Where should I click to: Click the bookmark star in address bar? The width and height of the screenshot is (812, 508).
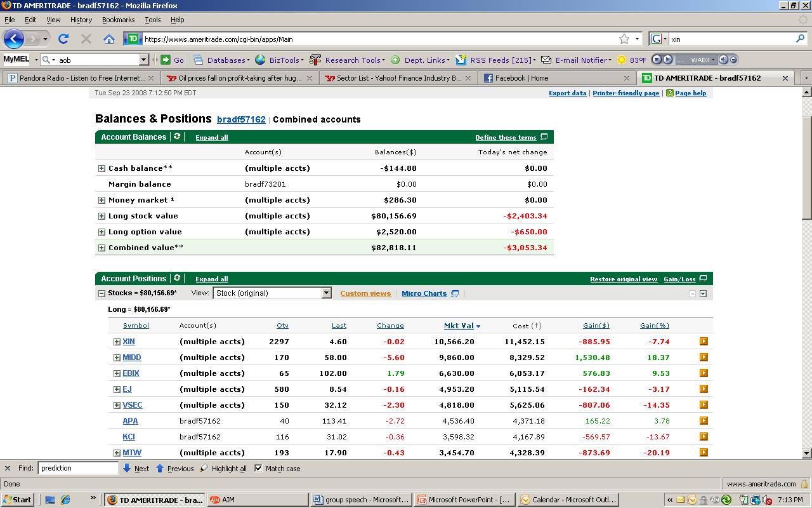624,39
